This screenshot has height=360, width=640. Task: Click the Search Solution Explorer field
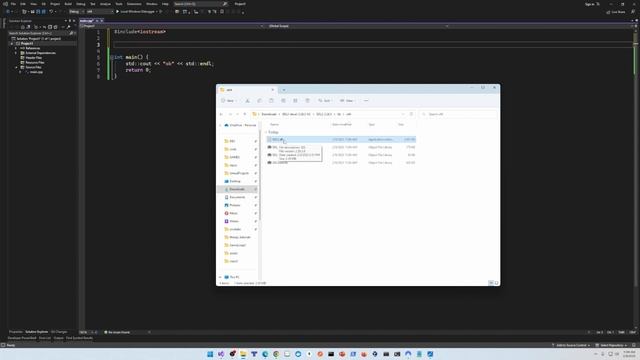(41, 33)
